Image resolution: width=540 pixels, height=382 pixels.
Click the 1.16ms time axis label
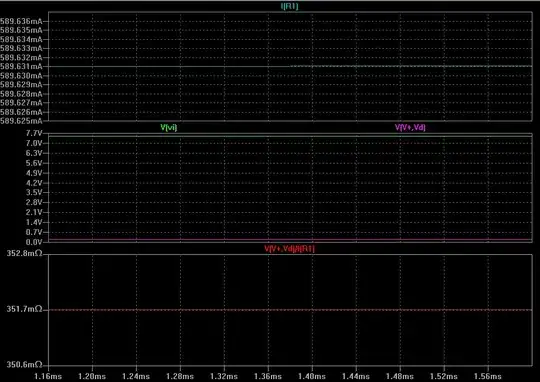coord(48,376)
